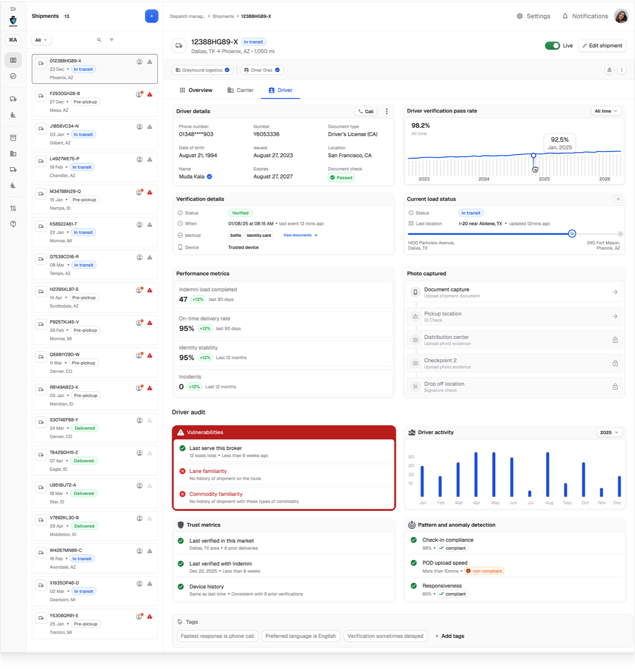Viewport: 635px width, 672px height.
Task: Click the Delivered badge on T6429GH15-Z
Action: pos(84,461)
